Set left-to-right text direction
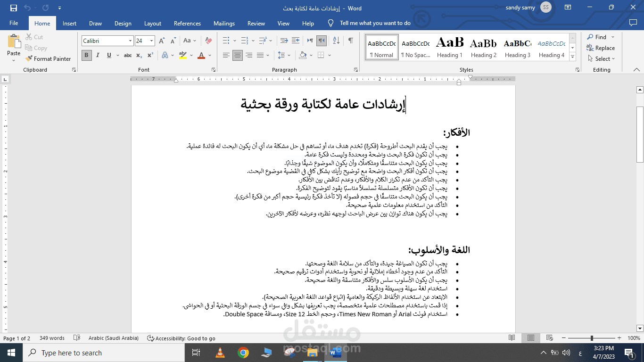The image size is (644, 362). click(310, 41)
